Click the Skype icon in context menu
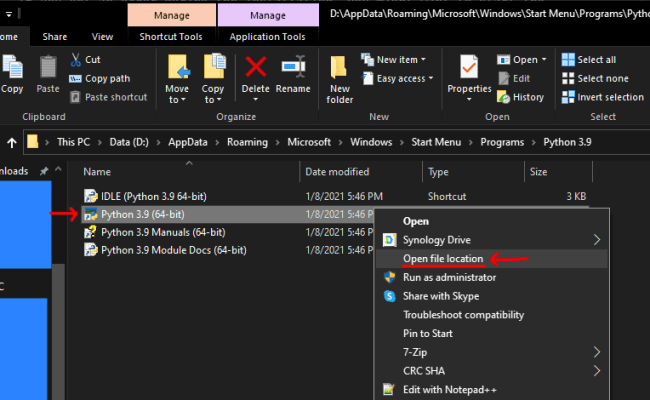Viewport: 650px width, 400px height. (389, 296)
